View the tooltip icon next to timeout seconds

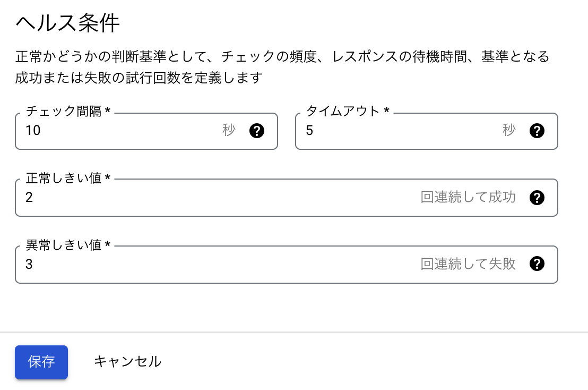pyautogui.click(x=537, y=131)
